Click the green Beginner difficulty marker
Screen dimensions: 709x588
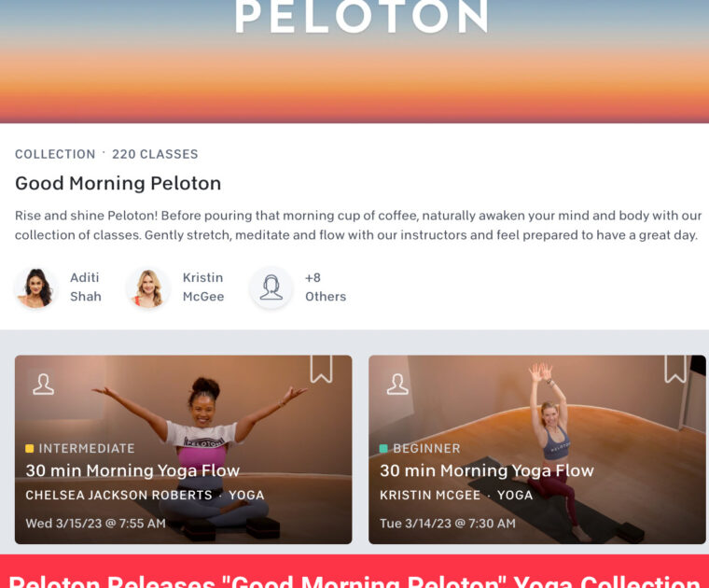pos(384,449)
